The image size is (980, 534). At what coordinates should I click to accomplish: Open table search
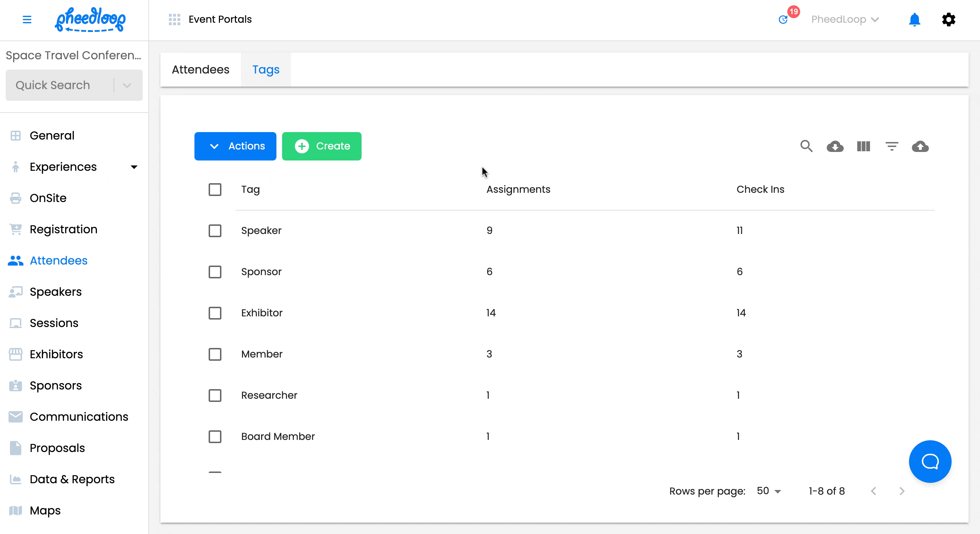806,146
